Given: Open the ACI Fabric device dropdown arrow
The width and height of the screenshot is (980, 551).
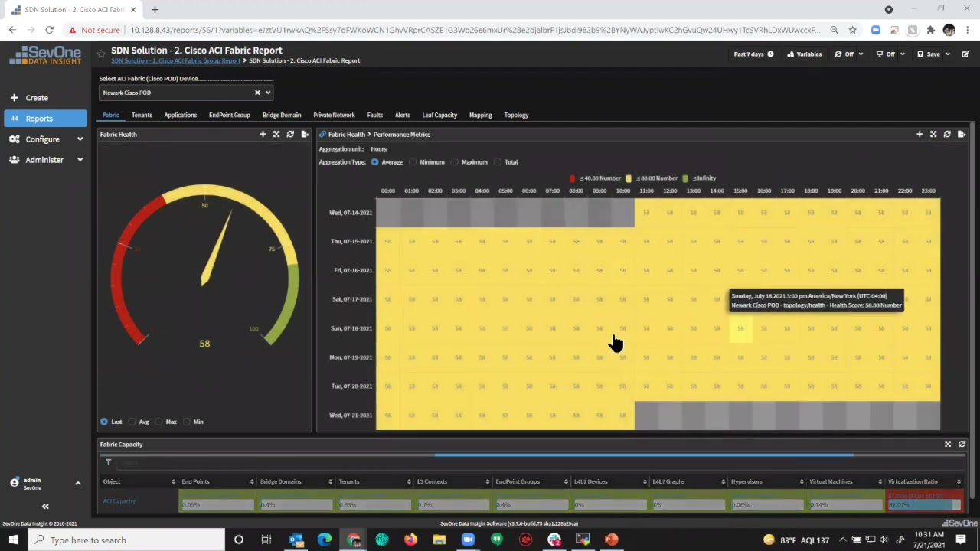Looking at the screenshot, I should 268,93.
